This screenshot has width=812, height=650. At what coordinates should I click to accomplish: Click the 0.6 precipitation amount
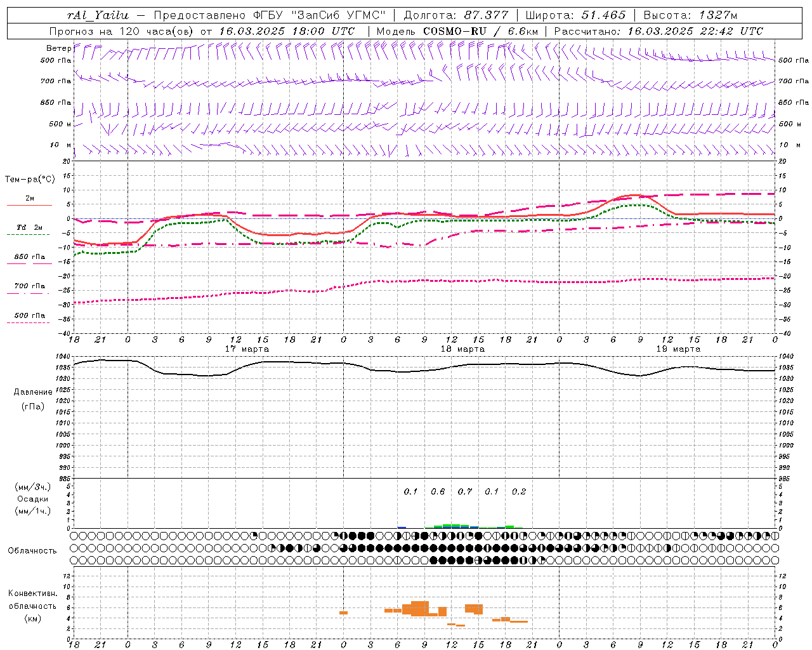coord(438,491)
